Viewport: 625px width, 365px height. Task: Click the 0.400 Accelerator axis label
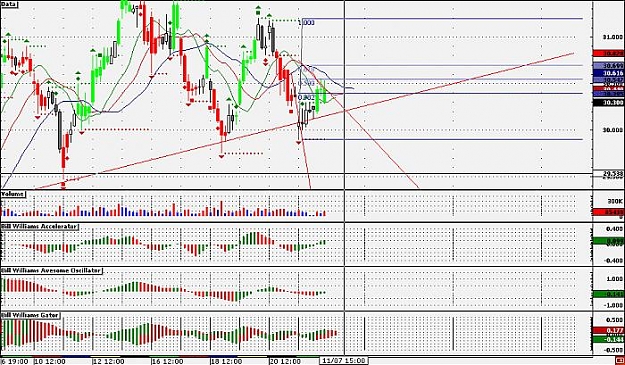click(x=615, y=229)
